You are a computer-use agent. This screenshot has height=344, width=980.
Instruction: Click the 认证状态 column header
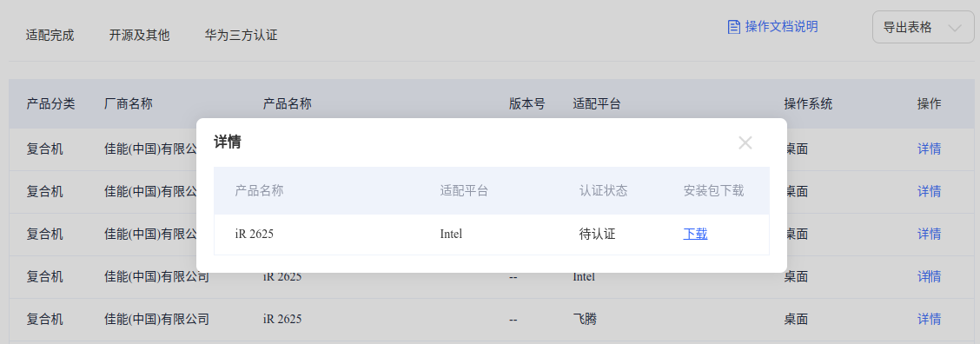click(603, 191)
